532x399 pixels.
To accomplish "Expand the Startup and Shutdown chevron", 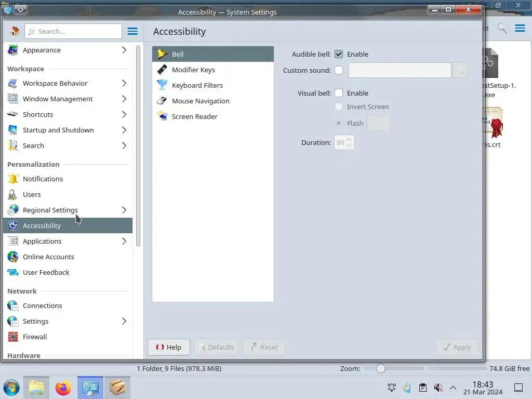I will tap(124, 130).
